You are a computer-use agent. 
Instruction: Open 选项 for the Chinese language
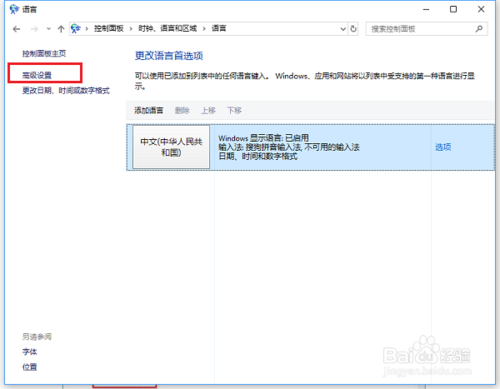[x=443, y=147]
